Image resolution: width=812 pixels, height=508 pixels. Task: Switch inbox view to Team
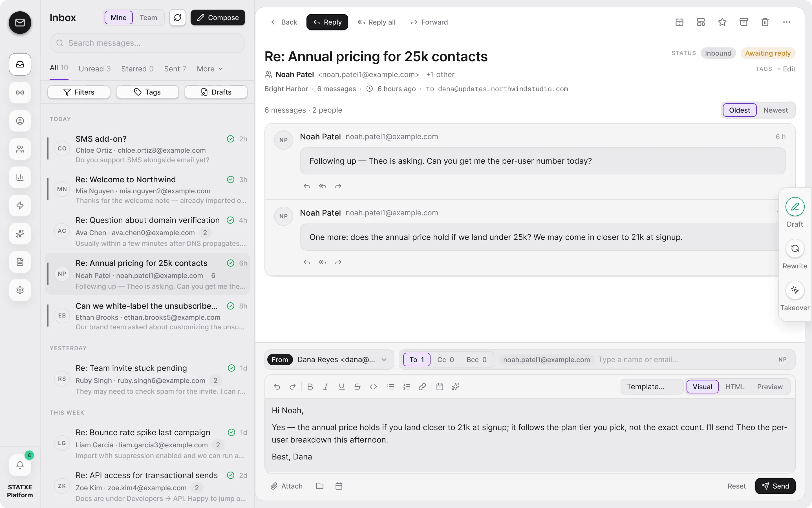(x=148, y=17)
